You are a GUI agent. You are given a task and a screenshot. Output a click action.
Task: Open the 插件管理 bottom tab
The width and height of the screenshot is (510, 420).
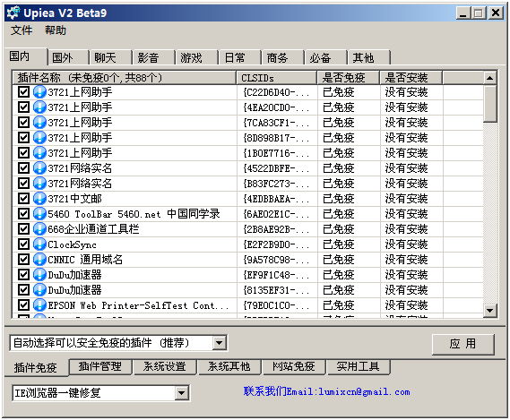tap(100, 366)
